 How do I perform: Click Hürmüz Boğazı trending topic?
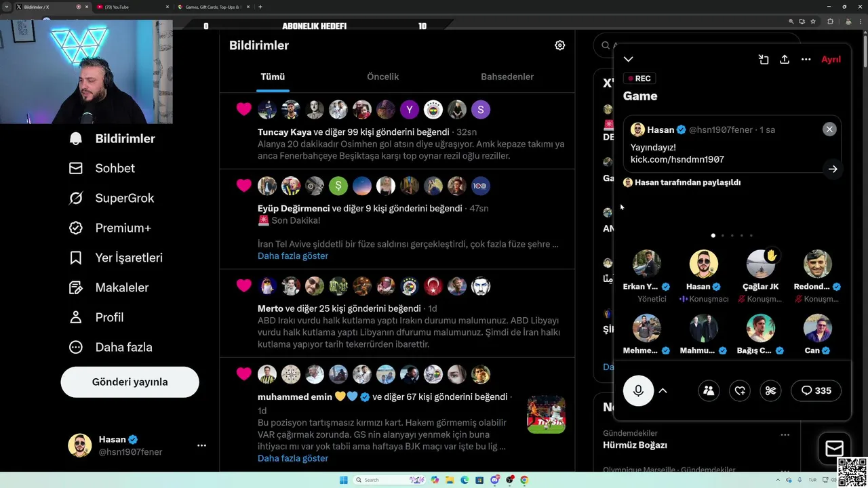pos(635,445)
